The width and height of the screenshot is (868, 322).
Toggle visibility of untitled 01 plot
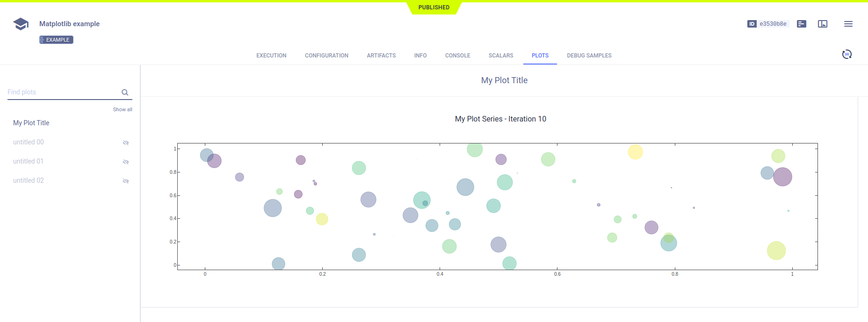(x=125, y=162)
